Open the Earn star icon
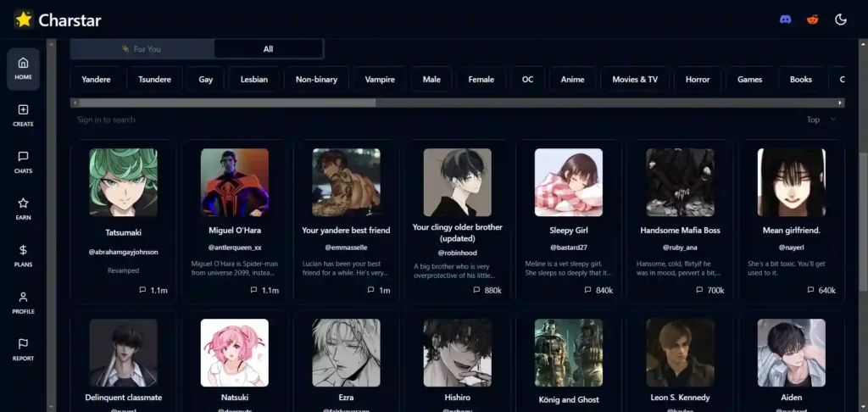The height and width of the screenshot is (412, 868). [x=23, y=209]
